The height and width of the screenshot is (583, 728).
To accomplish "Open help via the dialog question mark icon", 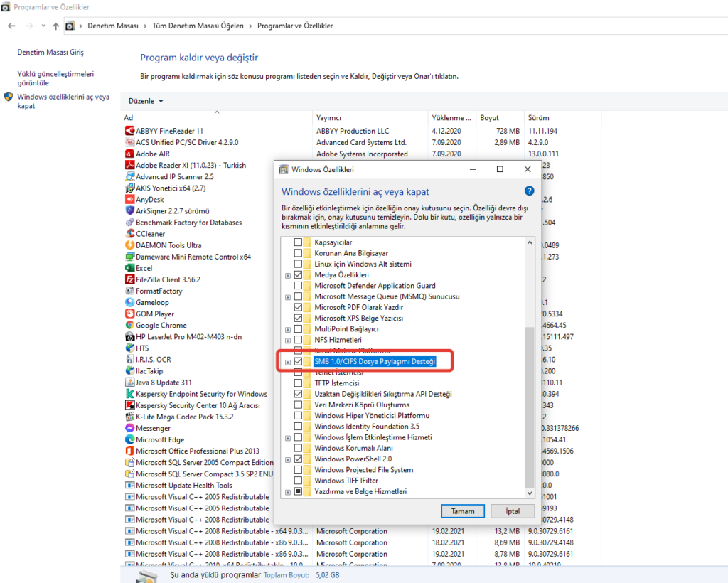I will pos(529,191).
